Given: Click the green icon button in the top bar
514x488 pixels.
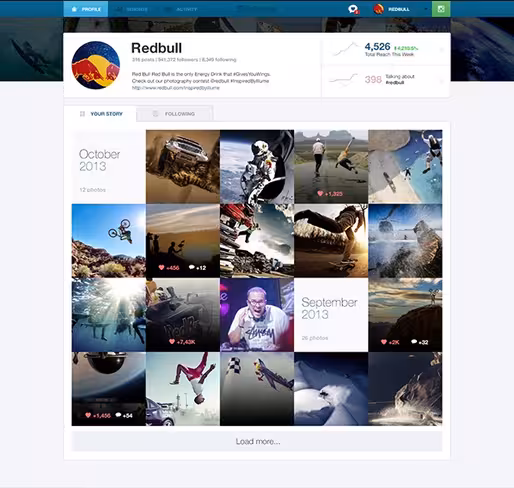Looking at the screenshot, I should 441,9.
